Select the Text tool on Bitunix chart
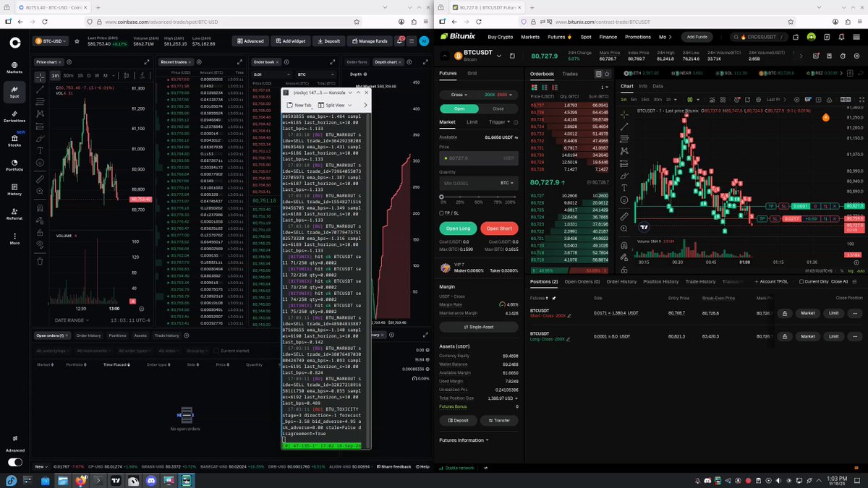This screenshot has height=488, width=868. coord(624,188)
